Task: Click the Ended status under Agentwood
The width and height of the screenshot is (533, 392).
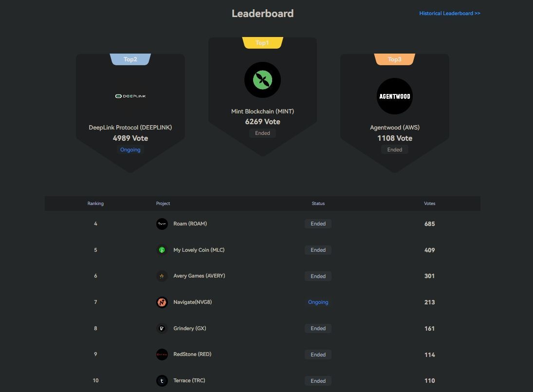Action: tap(395, 149)
